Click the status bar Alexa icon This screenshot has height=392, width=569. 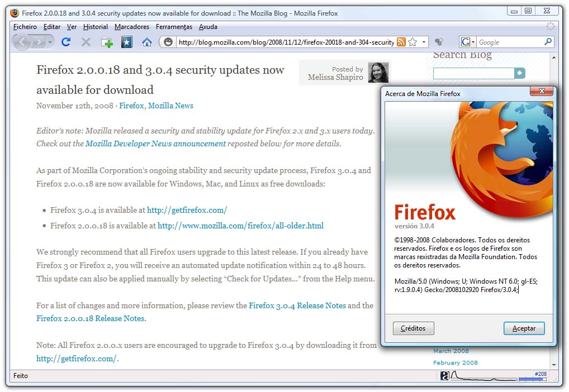pyautogui.click(x=444, y=376)
